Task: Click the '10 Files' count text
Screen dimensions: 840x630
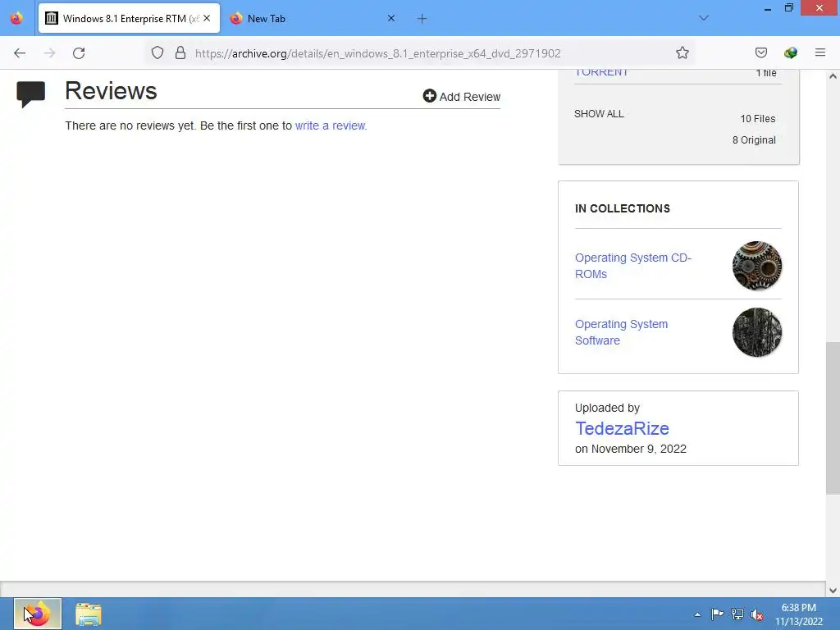Action: [757, 119]
